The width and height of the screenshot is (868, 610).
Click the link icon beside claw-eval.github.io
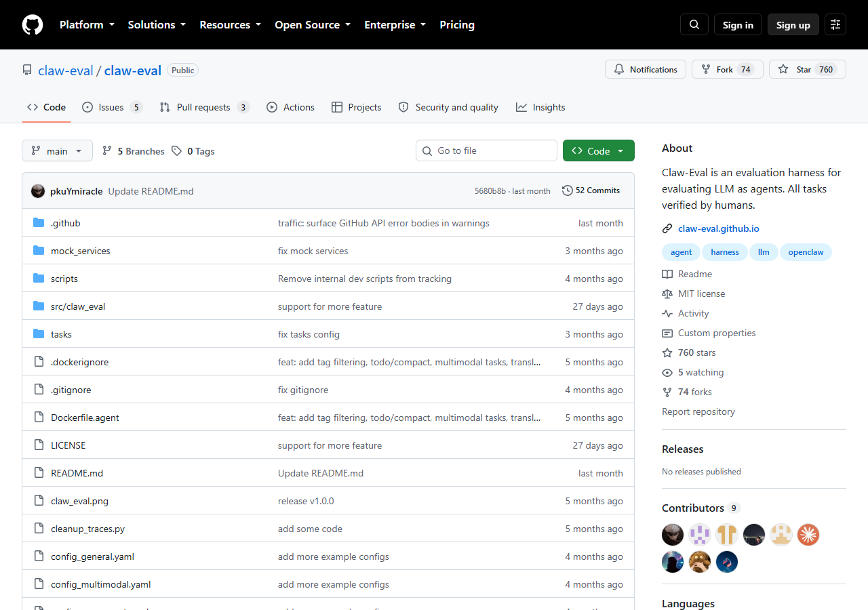667,229
